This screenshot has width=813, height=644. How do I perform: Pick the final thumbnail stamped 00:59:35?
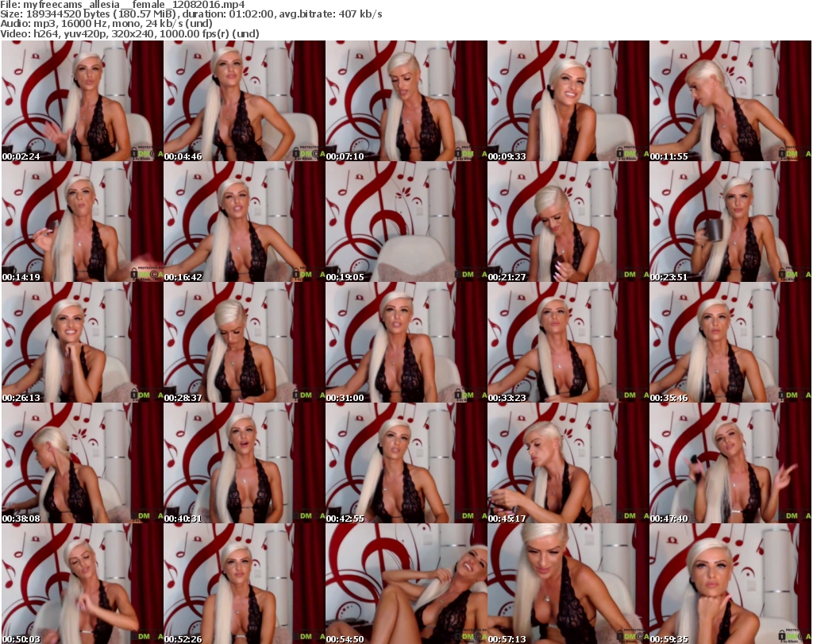pos(730,584)
